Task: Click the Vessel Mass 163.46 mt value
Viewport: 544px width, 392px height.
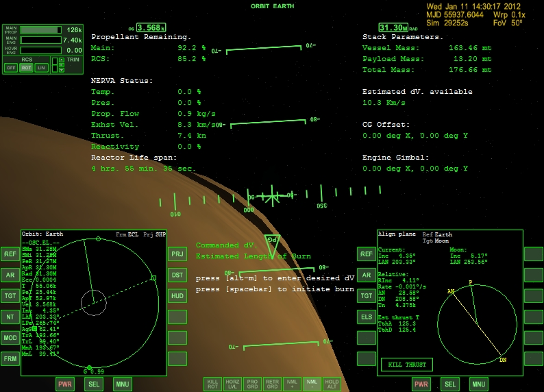Action: tap(470, 48)
